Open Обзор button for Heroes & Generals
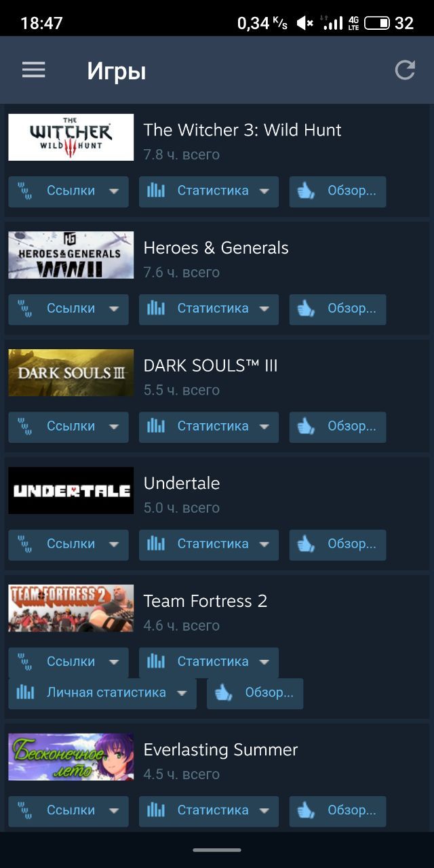 point(338,309)
